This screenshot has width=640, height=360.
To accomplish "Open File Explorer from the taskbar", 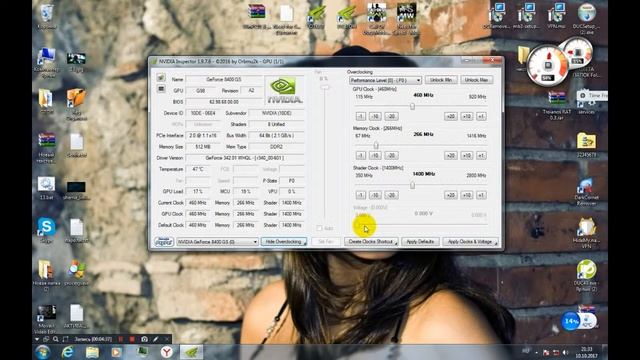I will coord(92,352).
